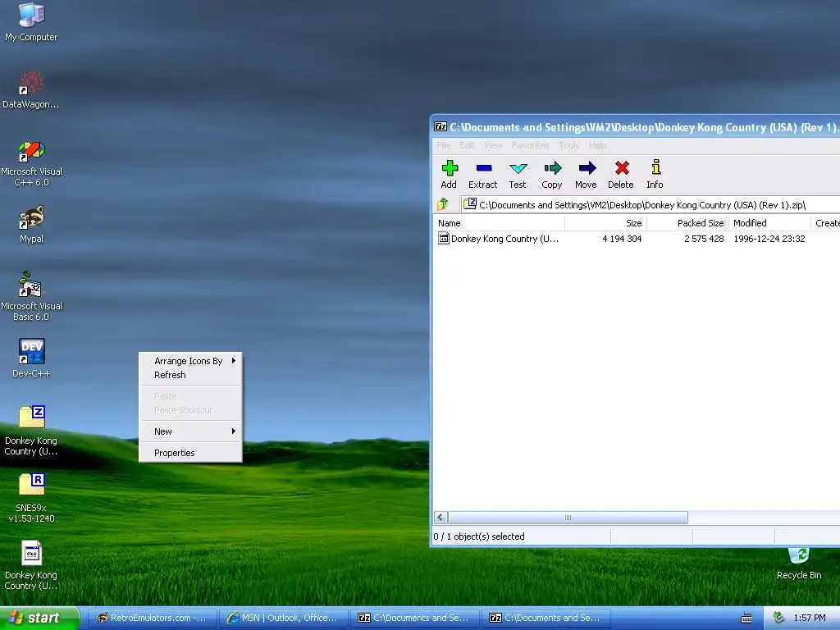Screen dimensions: 840x630
Task: Open the DataWagon desktop shortcut
Action: 31,90
